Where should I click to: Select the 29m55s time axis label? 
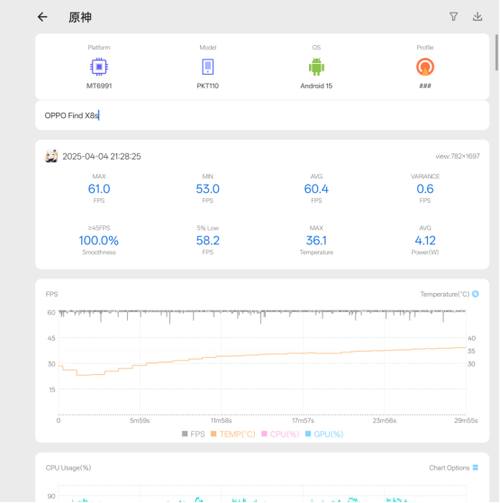[x=466, y=420]
